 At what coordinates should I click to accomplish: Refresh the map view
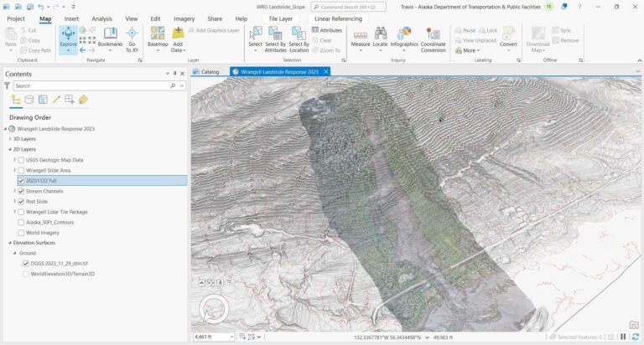point(636,337)
